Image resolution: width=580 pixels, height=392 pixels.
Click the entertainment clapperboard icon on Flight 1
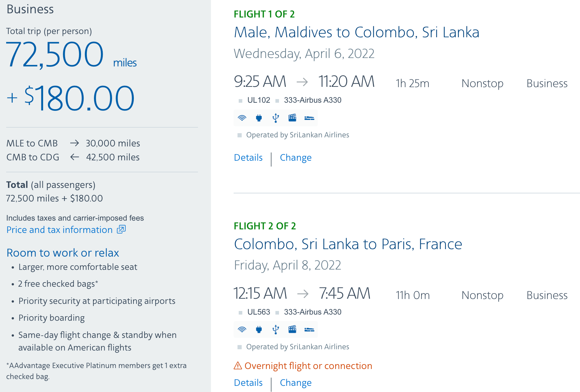coord(293,118)
